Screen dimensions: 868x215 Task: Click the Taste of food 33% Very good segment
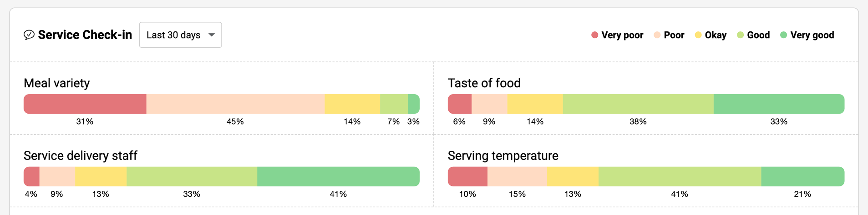(779, 104)
